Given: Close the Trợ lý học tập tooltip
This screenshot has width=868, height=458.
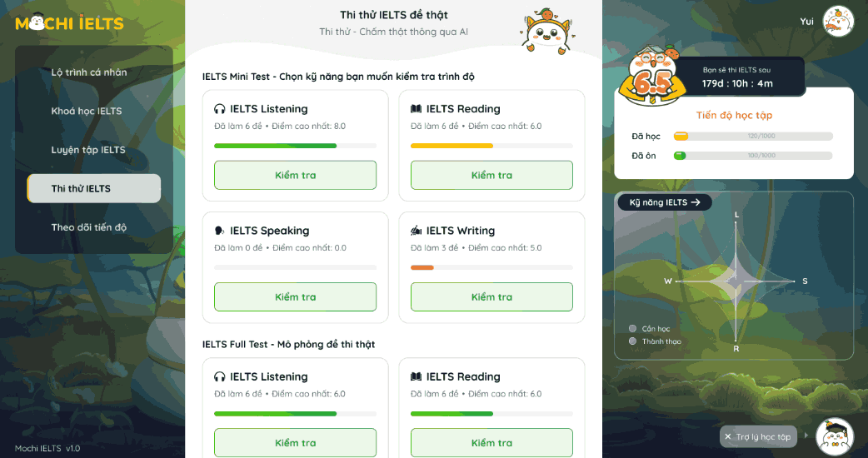Looking at the screenshot, I should point(728,437).
